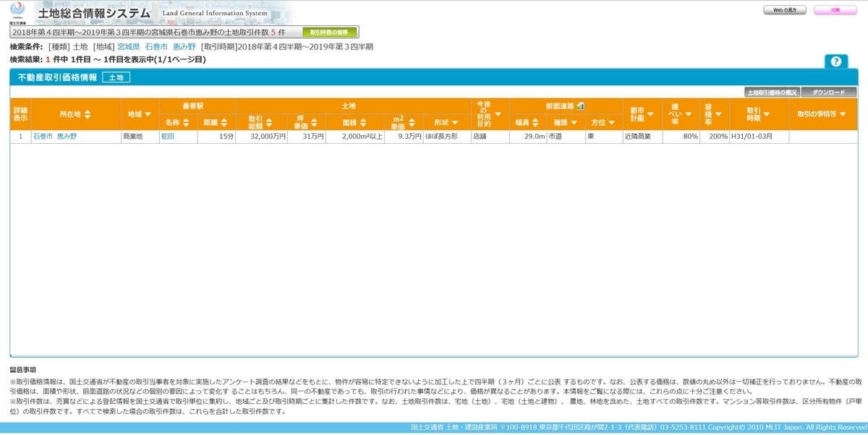Click 29.0m road width cell
The height and width of the screenshot is (435, 868).
528,136
